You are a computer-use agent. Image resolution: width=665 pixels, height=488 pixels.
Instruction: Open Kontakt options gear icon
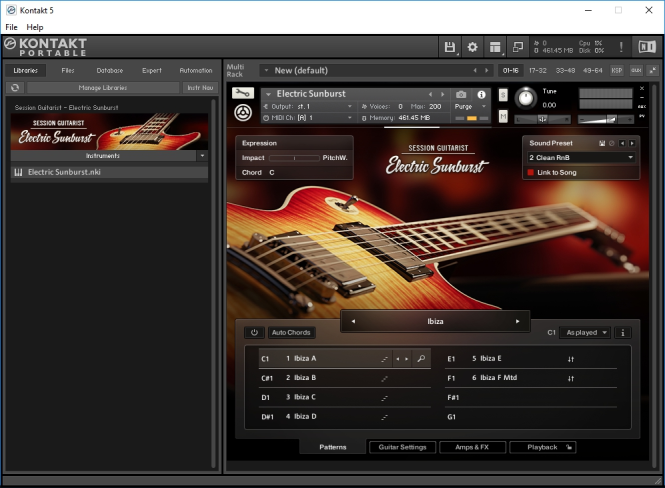472,47
